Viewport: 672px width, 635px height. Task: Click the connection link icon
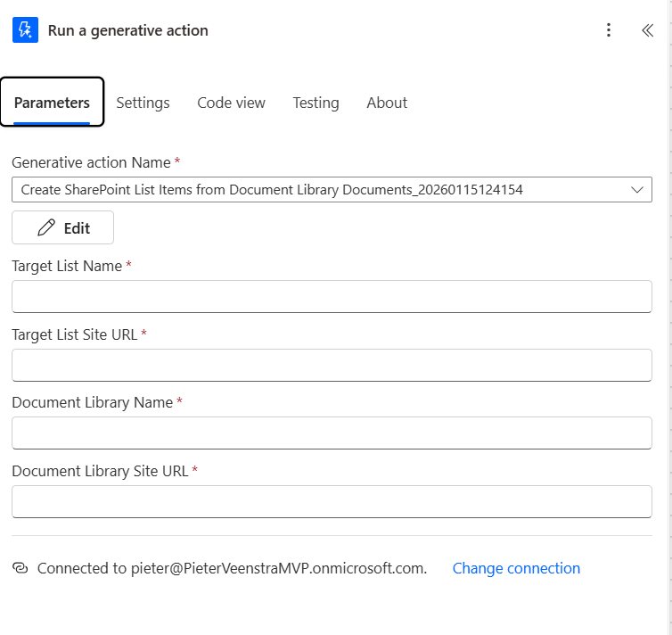(x=20, y=568)
